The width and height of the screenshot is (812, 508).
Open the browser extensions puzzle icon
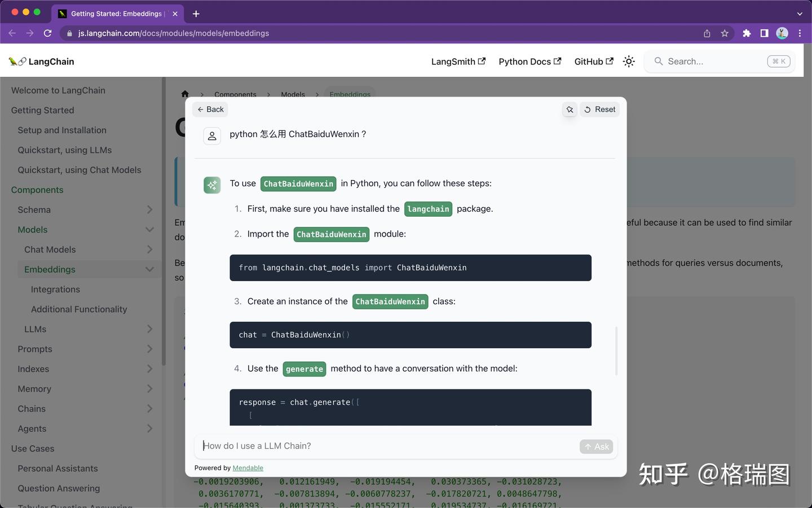pyautogui.click(x=747, y=33)
